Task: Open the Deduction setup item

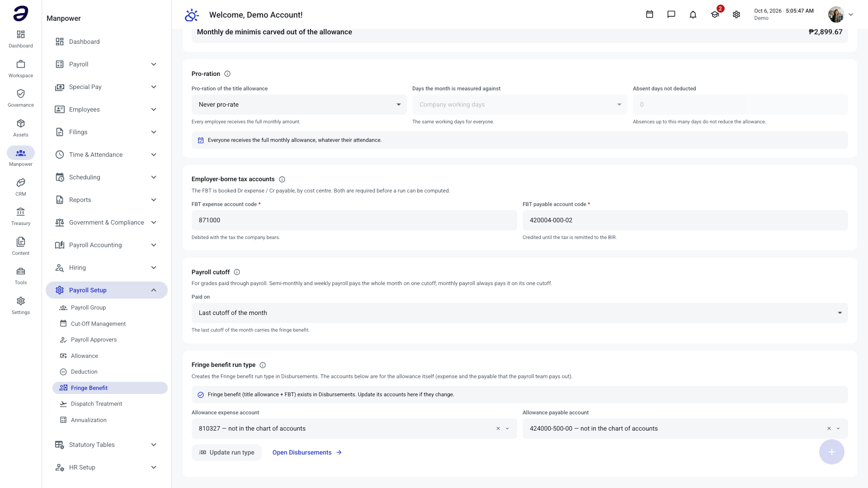Action: coord(110,372)
